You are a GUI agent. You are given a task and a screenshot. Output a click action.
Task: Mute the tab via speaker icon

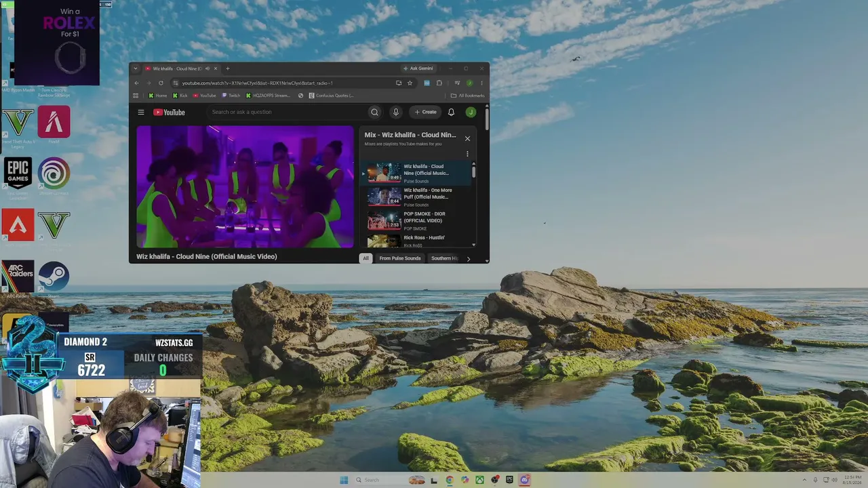pos(208,68)
